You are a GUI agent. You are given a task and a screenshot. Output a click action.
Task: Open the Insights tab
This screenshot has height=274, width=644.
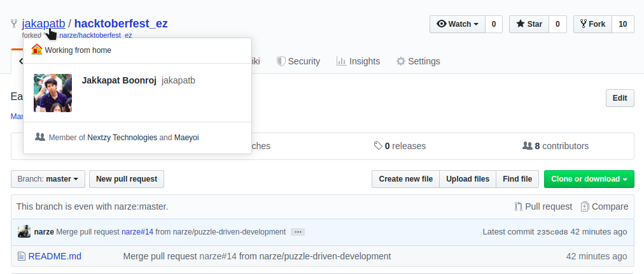point(358,61)
